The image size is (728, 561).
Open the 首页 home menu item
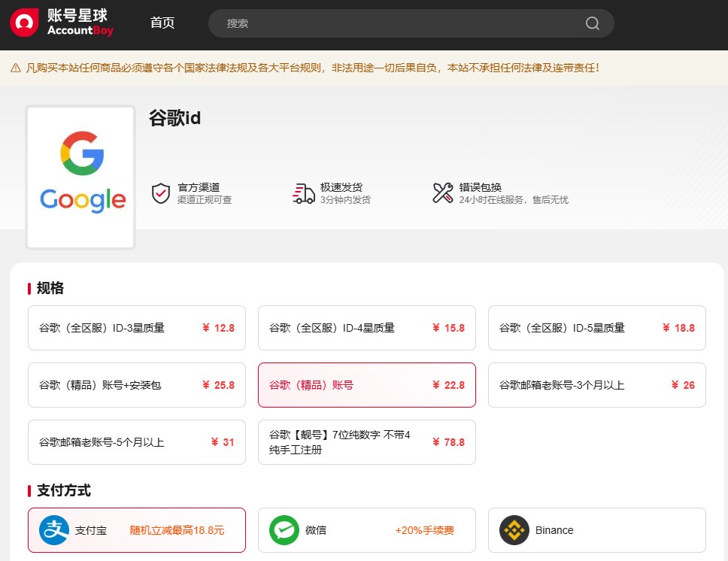162,23
